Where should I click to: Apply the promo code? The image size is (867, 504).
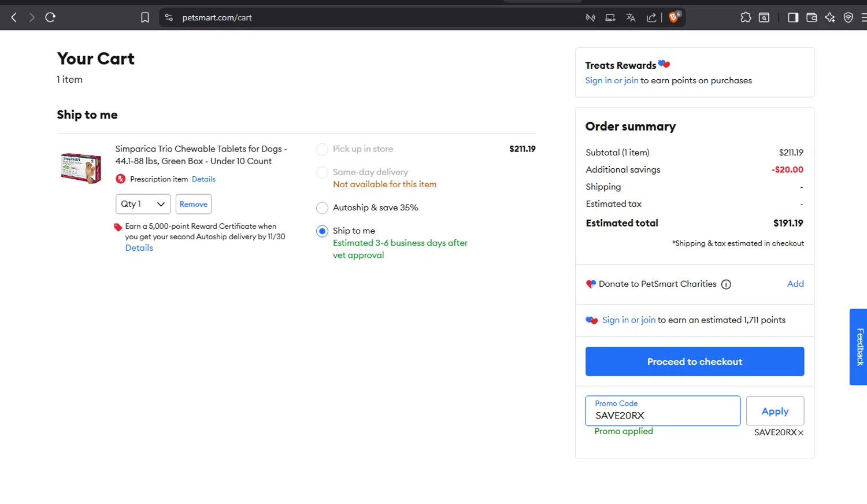pyautogui.click(x=775, y=411)
